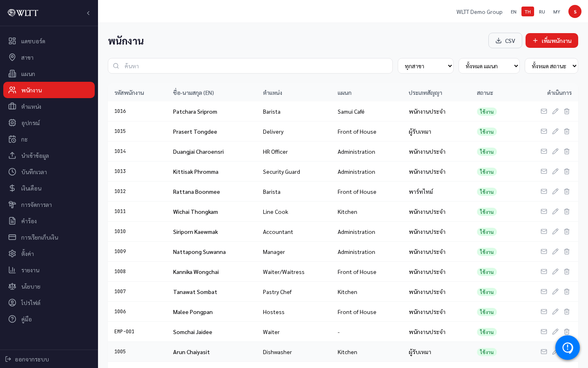Open the ทั้งหมด แผนก department dropdown
The image size is (588, 368).
(x=489, y=66)
